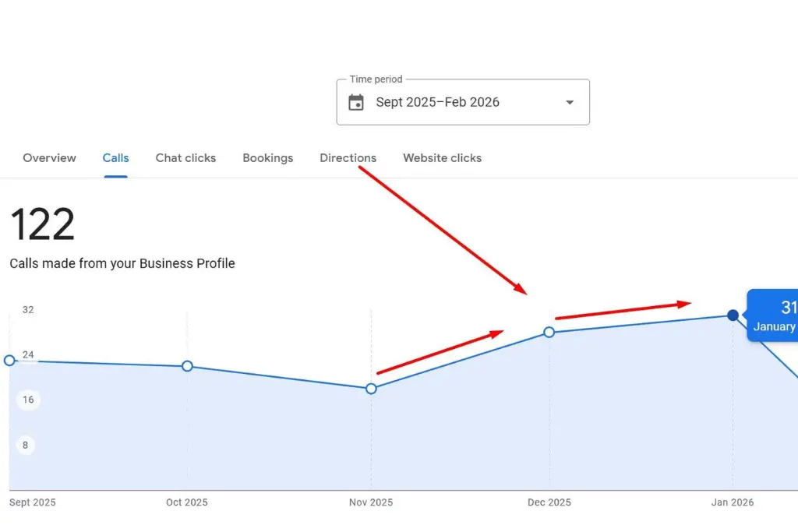Screen dimensions: 798x532
Task: Select the Oct 2025 data point circle
Action: click(x=187, y=366)
